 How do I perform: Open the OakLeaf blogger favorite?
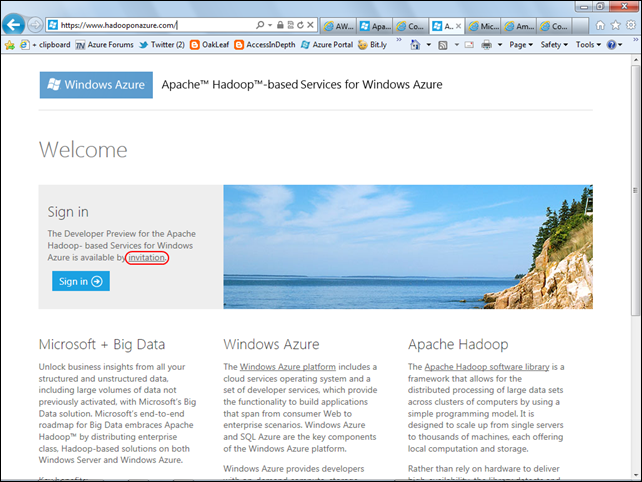pyautogui.click(x=209, y=45)
